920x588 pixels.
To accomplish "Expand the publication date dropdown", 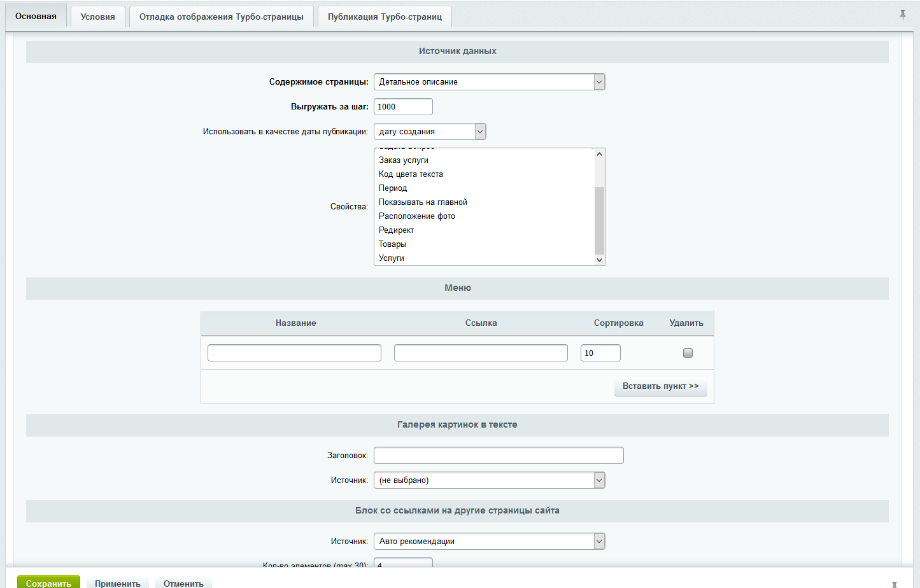I will (x=430, y=132).
